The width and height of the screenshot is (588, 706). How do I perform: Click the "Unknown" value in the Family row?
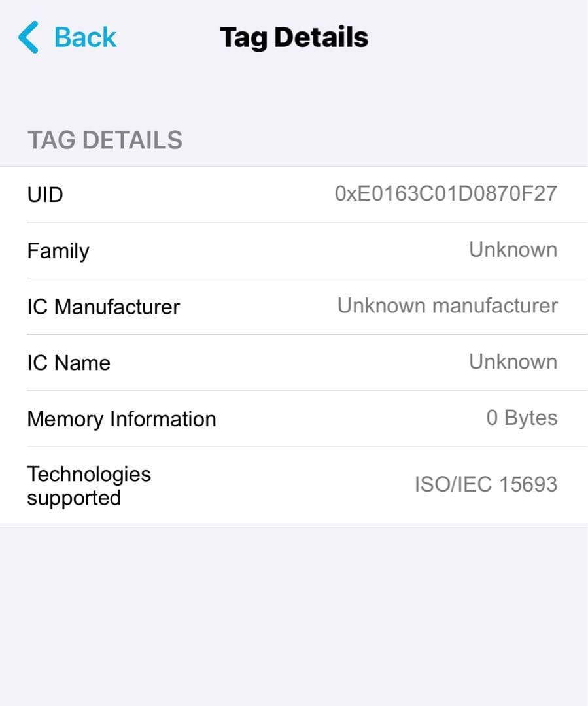pyautogui.click(x=513, y=250)
